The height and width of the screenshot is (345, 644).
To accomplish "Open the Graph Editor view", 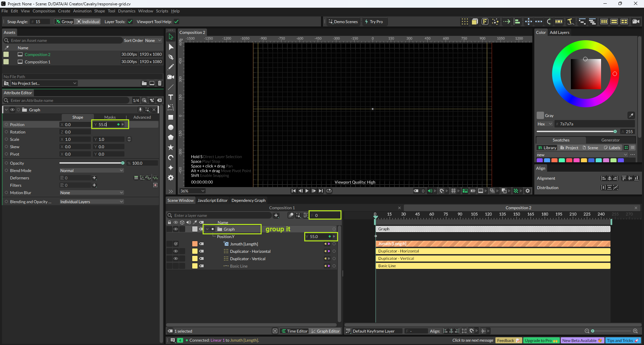I will click(x=325, y=331).
